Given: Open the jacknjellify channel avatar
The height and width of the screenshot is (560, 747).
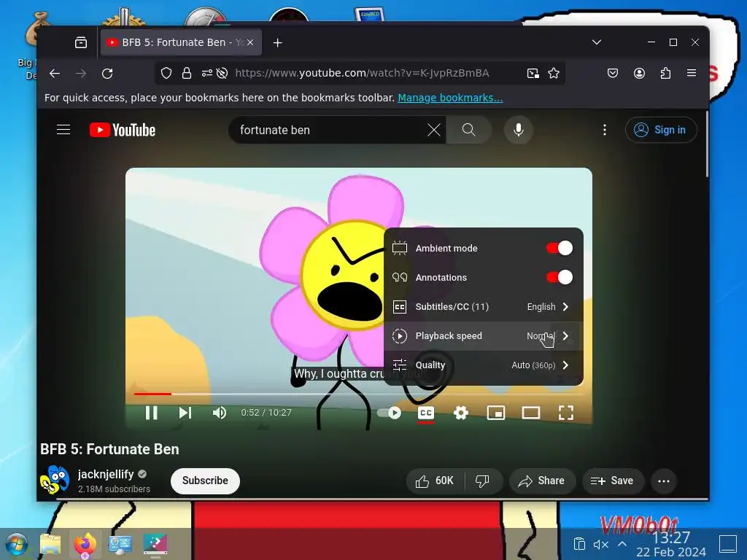Looking at the screenshot, I should (54, 480).
